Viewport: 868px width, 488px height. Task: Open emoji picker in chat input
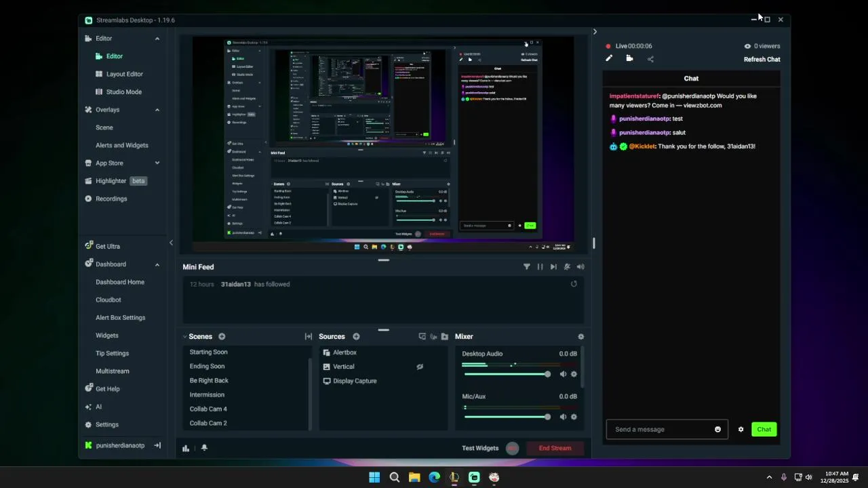(717, 429)
